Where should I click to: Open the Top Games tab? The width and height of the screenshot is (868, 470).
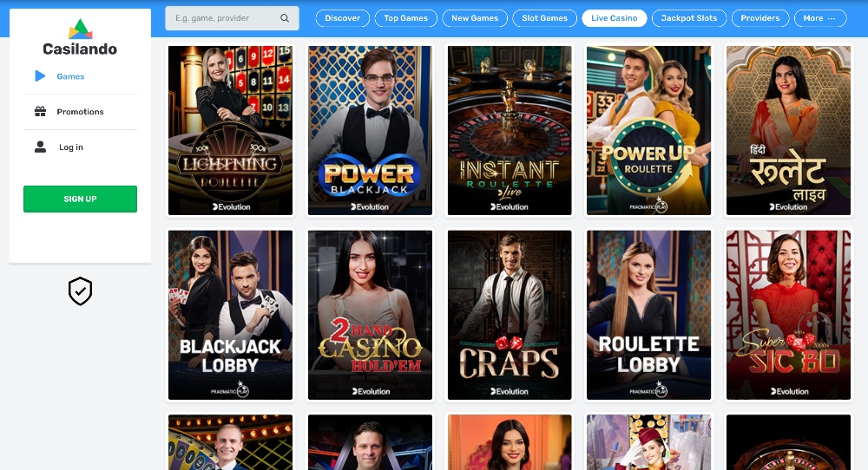tap(405, 18)
